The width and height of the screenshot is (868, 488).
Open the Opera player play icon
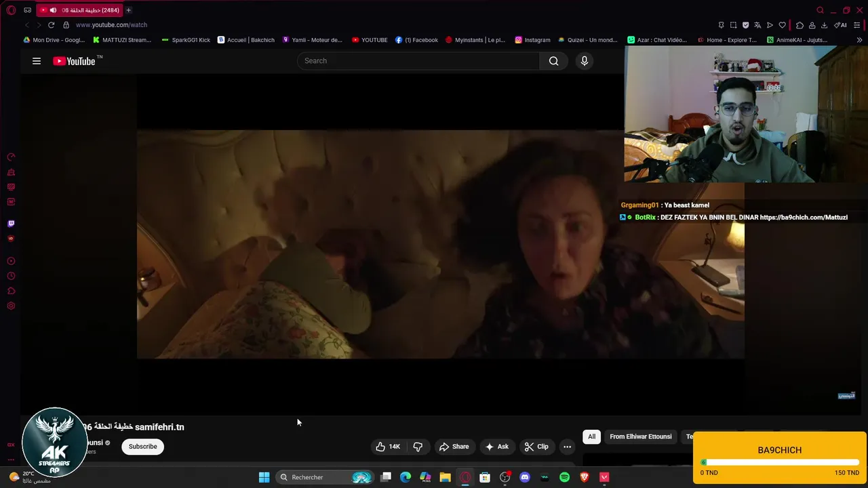(x=770, y=25)
